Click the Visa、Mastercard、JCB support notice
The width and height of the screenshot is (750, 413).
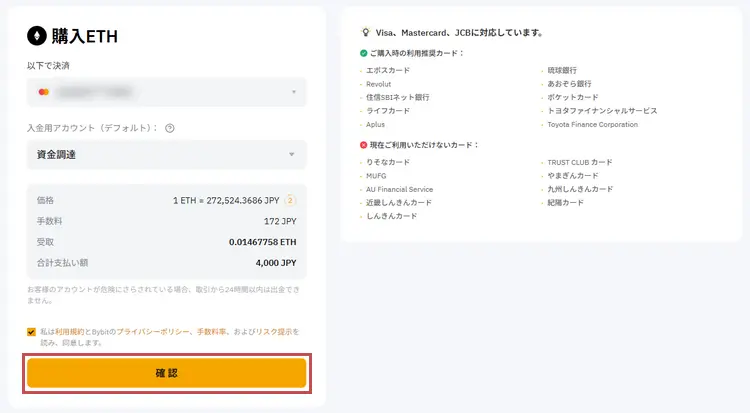click(459, 33)
